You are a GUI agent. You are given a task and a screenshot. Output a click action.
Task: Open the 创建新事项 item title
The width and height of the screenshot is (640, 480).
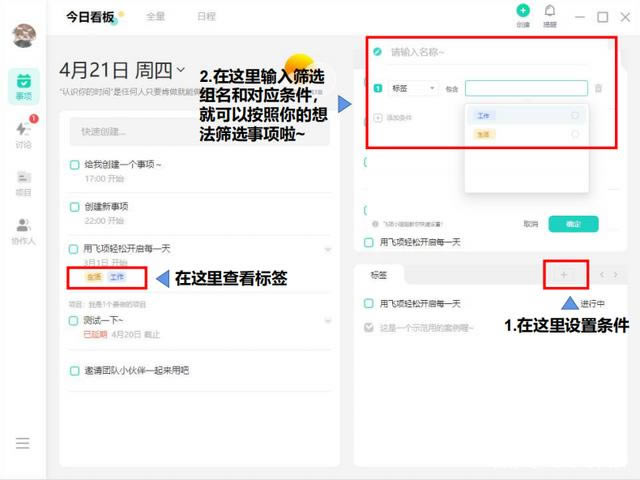coord(106,207)
